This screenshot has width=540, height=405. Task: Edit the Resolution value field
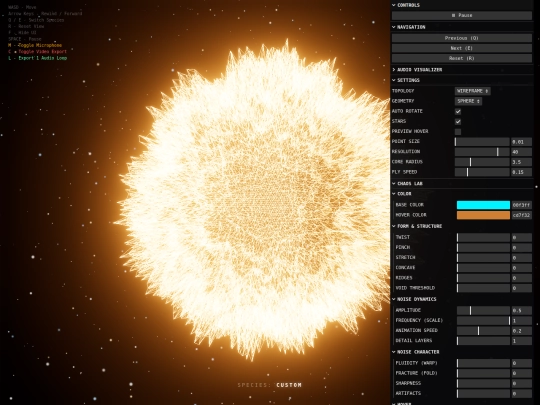click(x=521, y=152)
